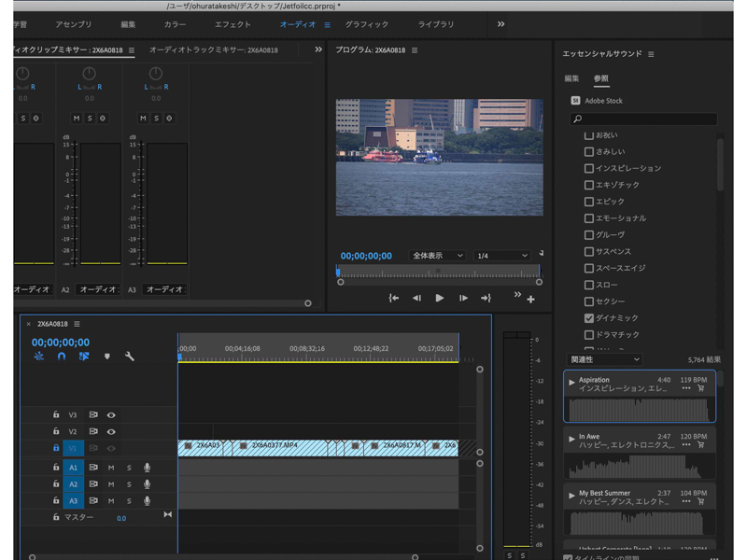Viewport: 747px width, 560px height.
Task: Step forward one frame in Program monitor
Action: click(x=463, y=299)
